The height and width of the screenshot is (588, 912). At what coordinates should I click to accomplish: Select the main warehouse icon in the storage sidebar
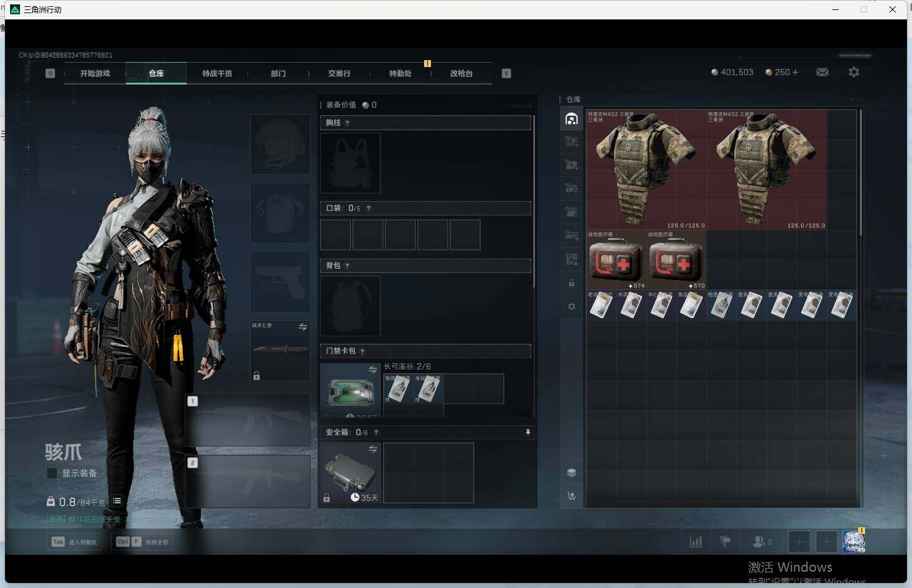[x=571, y=119]
